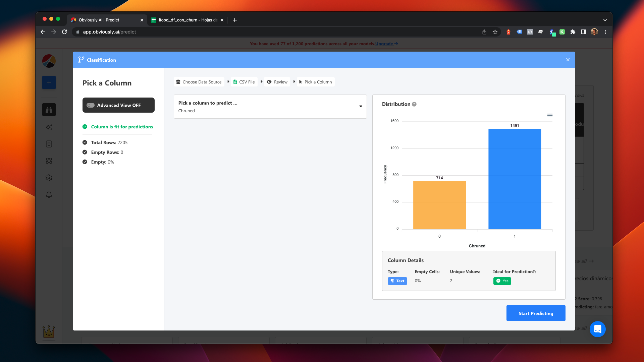Open the chart hamburger menu icon
Viewport: 644px width, 362px height.
pyautogui.click(x=550, y=116)
